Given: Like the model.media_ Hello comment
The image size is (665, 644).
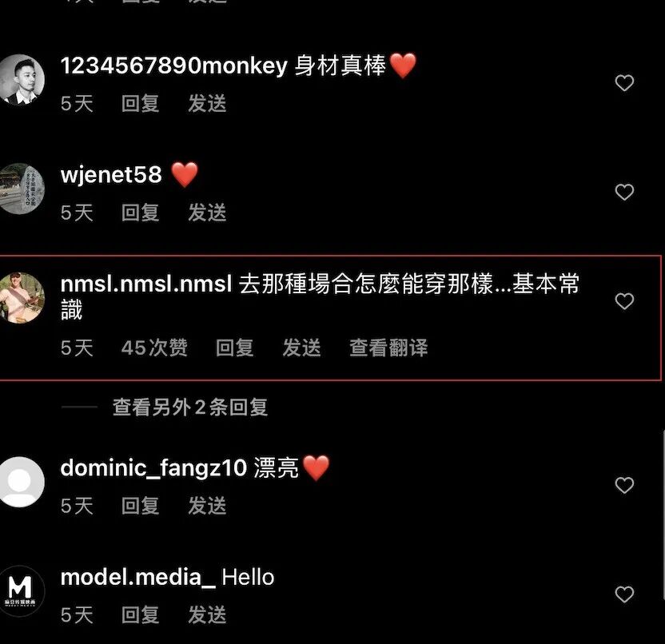Looking at the screenshot, I should pos(624,594).
